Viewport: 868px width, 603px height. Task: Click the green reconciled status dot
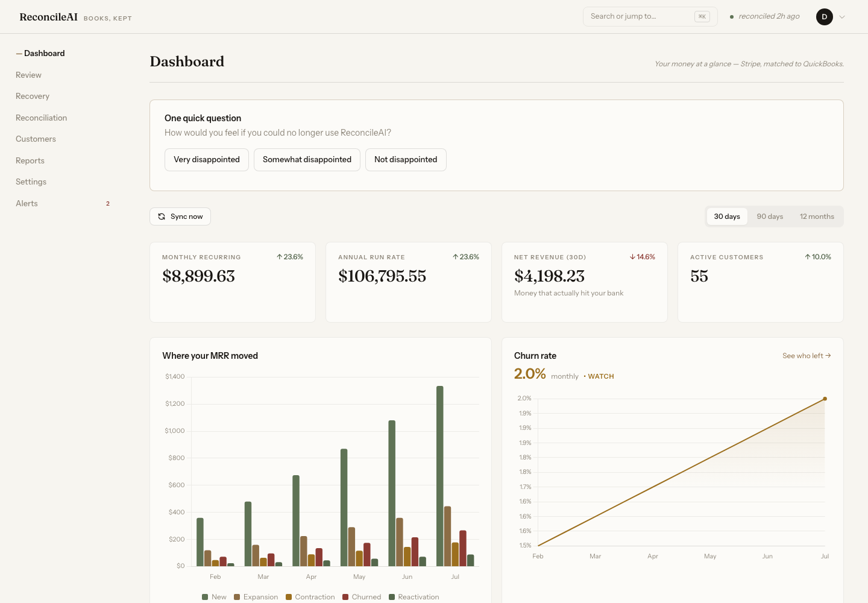[732, 17]
